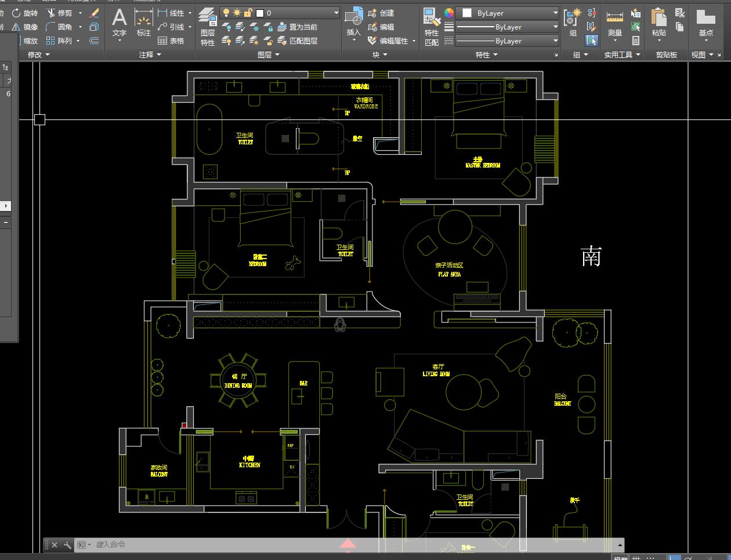
Task: Activate the Array (阵列) tool
Action: pos(59,41)
